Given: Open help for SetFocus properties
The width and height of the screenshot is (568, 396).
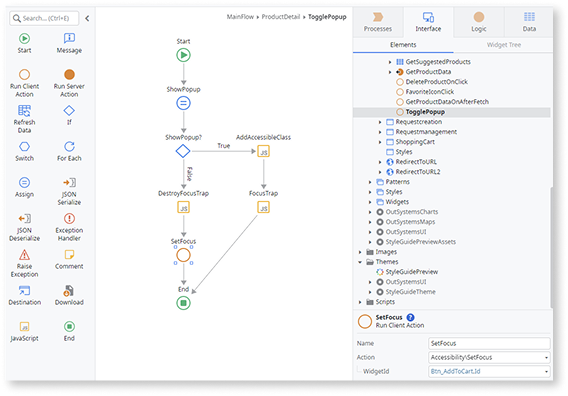Looking at the screenshot, I should click(x=410, y=317).
